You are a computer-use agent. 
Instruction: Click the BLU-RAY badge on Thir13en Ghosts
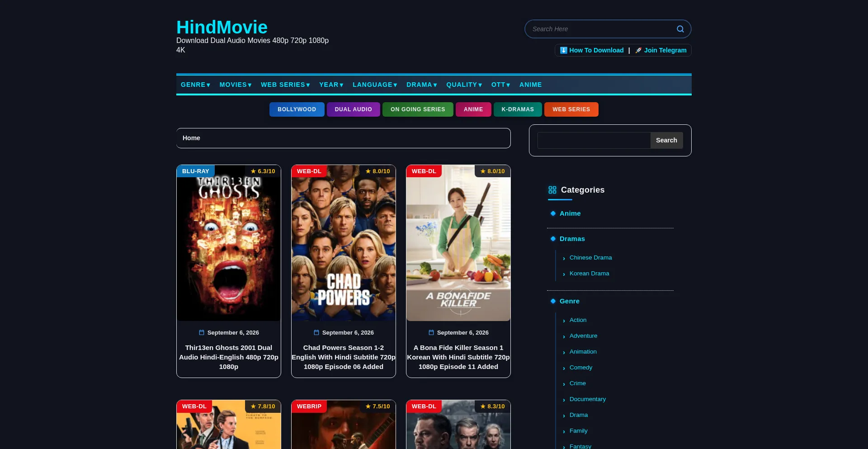point(196,171)
